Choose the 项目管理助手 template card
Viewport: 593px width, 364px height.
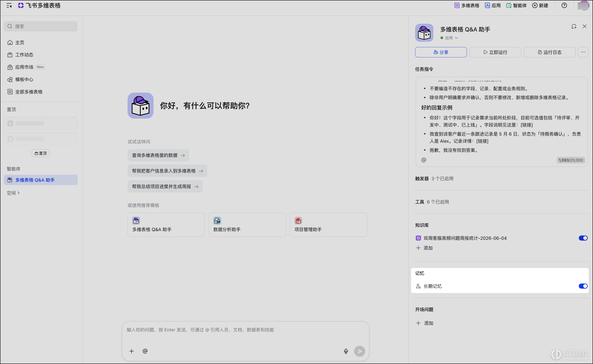point(328,225)
